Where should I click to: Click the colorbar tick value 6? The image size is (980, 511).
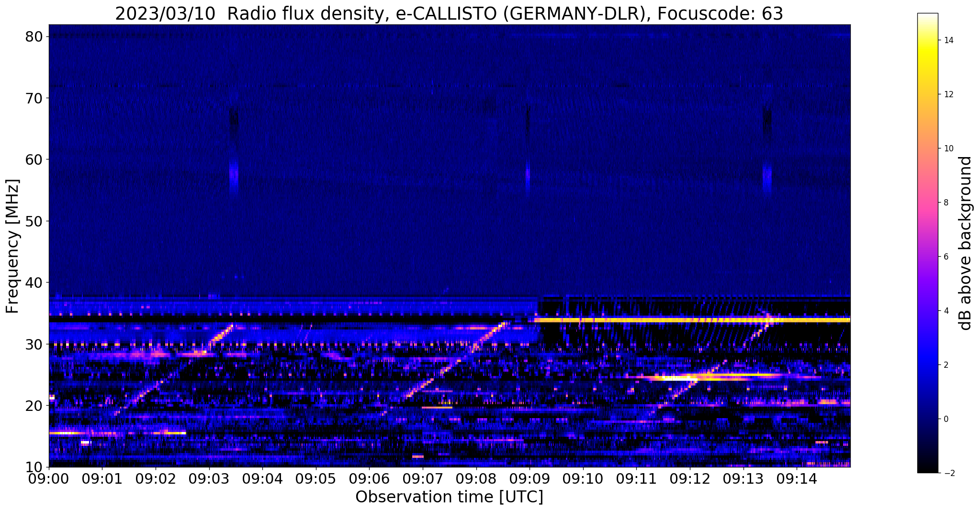click(946, 257)
